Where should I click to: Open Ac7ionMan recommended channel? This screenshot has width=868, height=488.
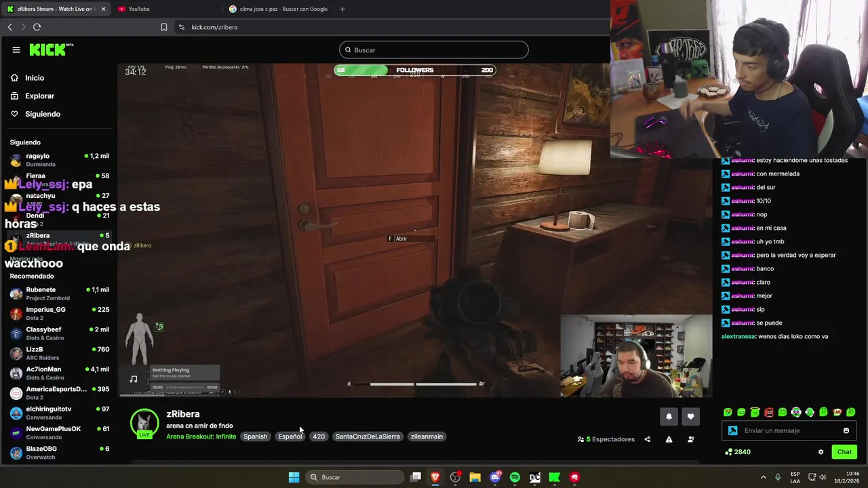[x=60, y=373]
